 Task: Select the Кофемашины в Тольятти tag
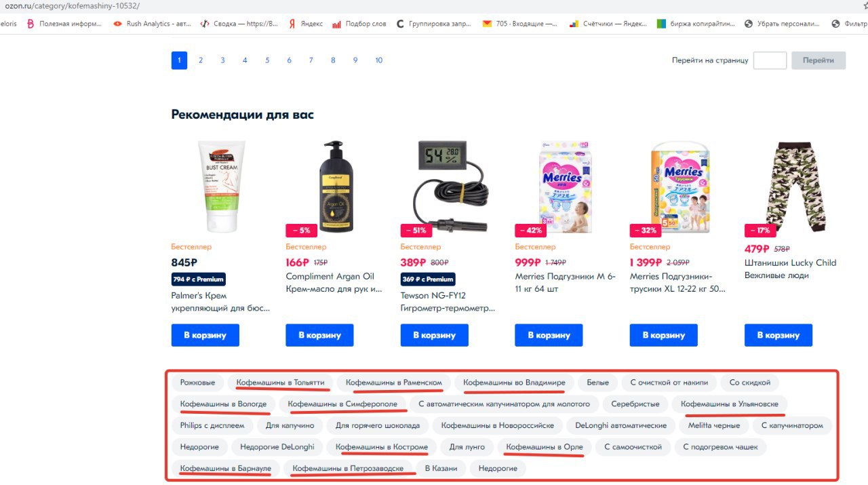tap(281, 383)
